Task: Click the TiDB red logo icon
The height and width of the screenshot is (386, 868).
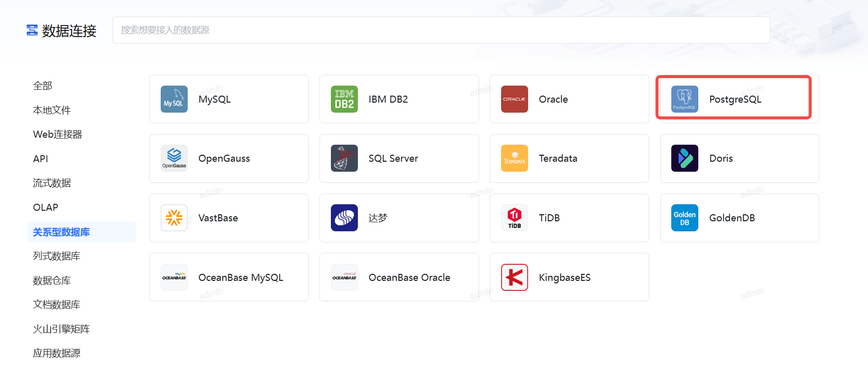Action: 515,218
